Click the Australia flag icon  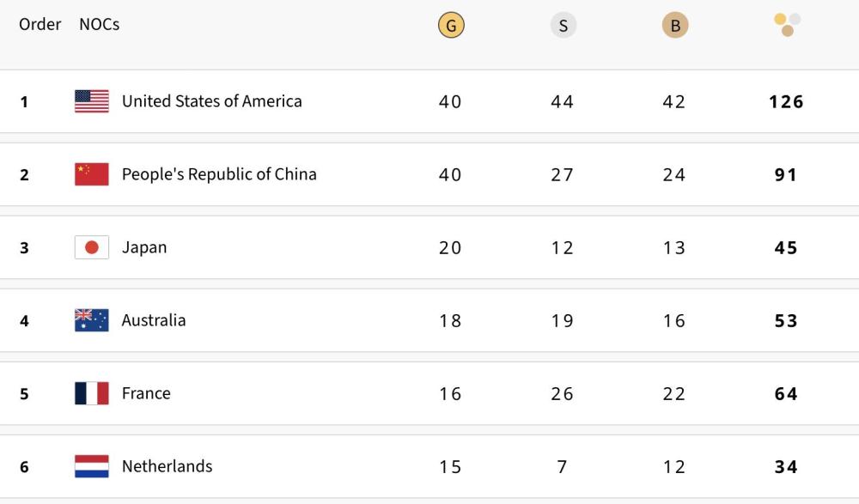(92, 320)
